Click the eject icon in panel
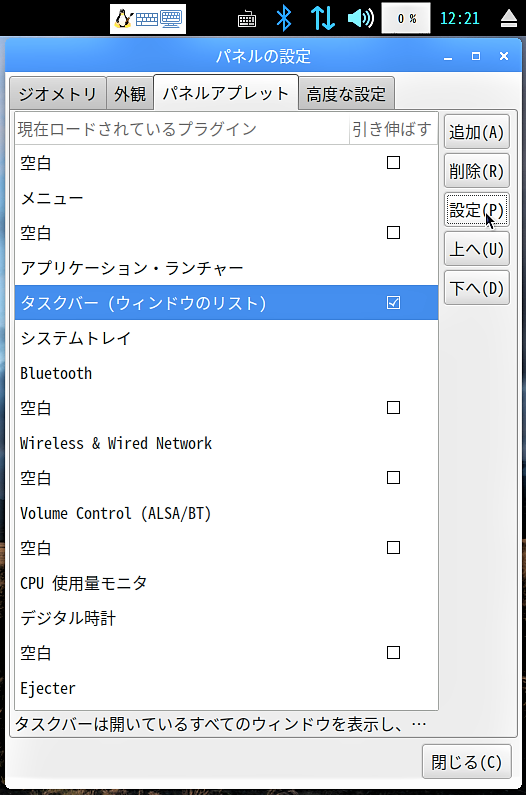The width and height of the screenshot is (526, 795). click(x=509, y=19)
